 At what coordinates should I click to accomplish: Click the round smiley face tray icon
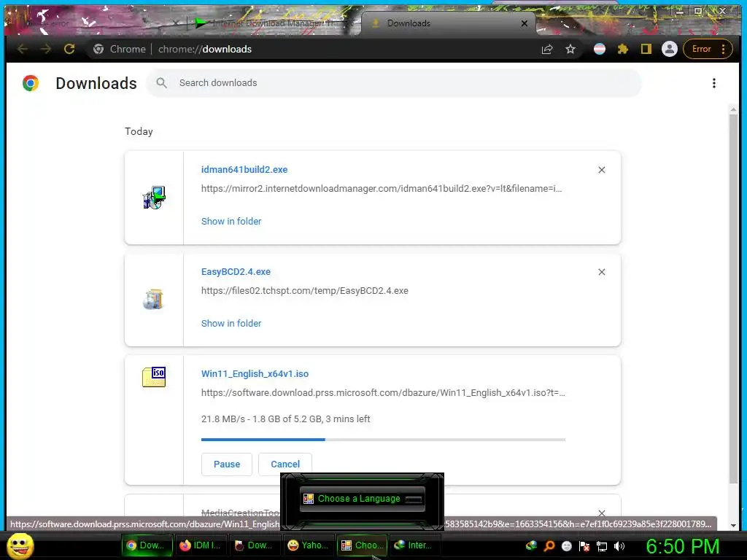(x=566, y=546)
